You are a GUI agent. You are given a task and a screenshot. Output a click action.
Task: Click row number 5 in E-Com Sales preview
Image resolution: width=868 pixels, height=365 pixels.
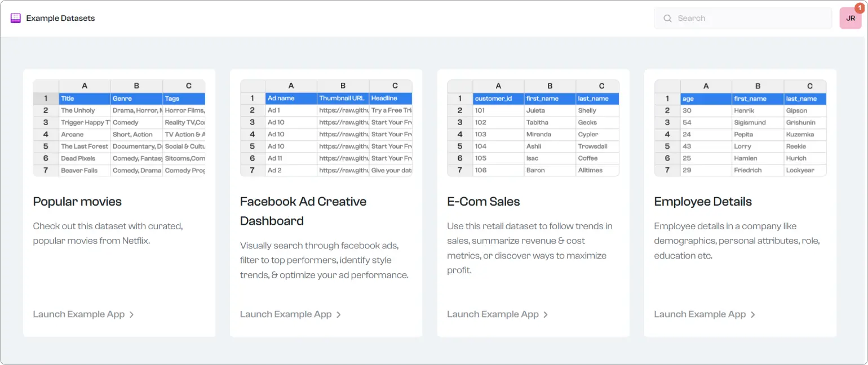tap(459, 146)
